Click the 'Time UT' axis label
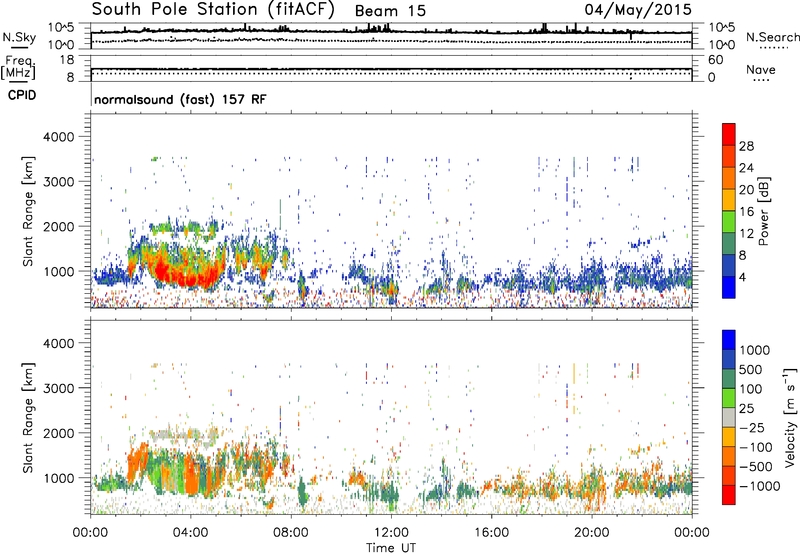 (x=391, y=548)
